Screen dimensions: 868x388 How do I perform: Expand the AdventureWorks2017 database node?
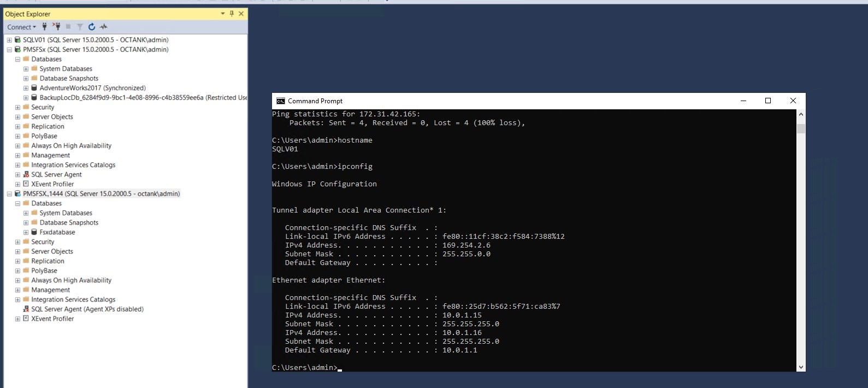tap(26, 88)
